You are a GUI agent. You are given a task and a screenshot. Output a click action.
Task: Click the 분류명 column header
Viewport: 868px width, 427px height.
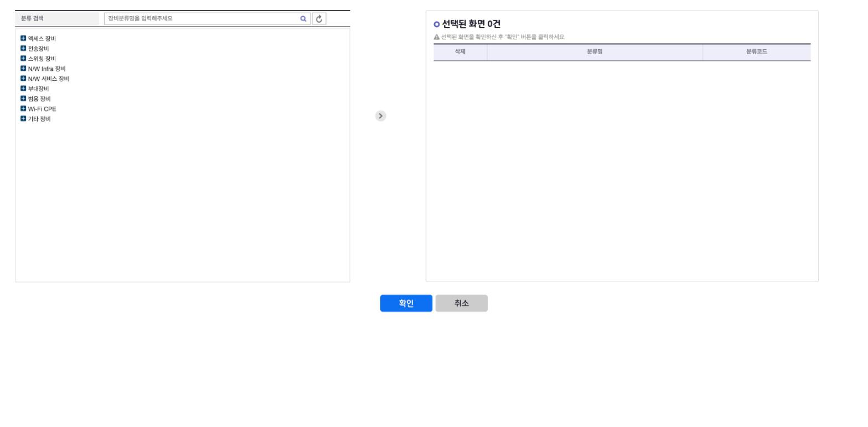click(595, 52)
